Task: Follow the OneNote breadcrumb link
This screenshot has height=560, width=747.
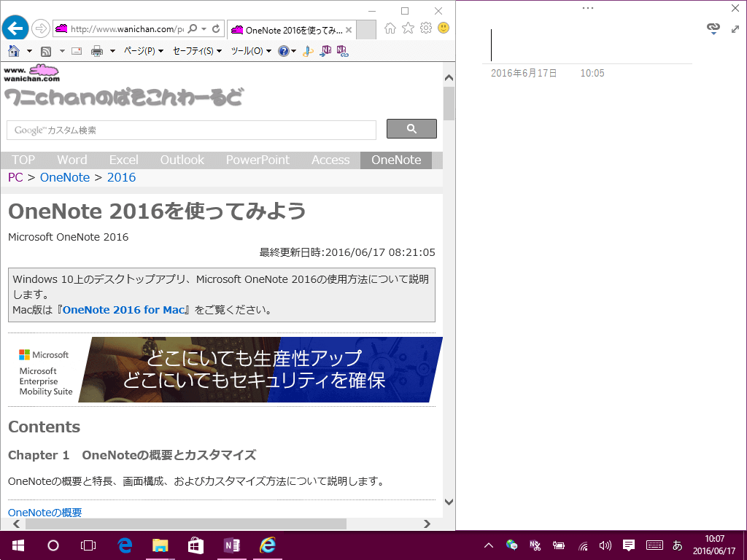Action: (x=65, y=177)
